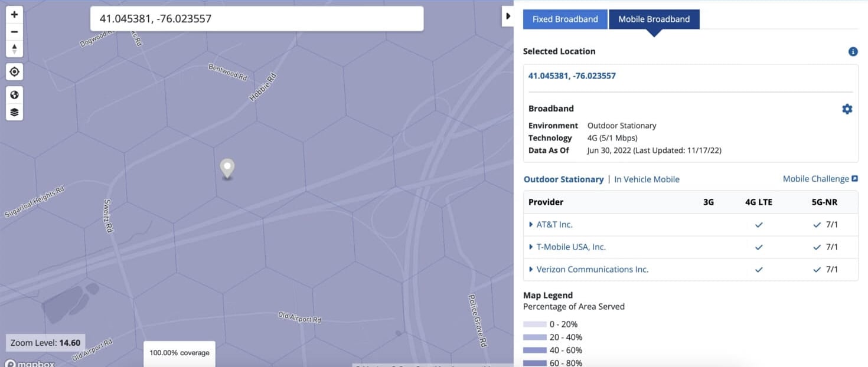The image size is (868, 367).
Task: Click AT&T's 4G LTE checkmark
Action: (x=759, y=225)
